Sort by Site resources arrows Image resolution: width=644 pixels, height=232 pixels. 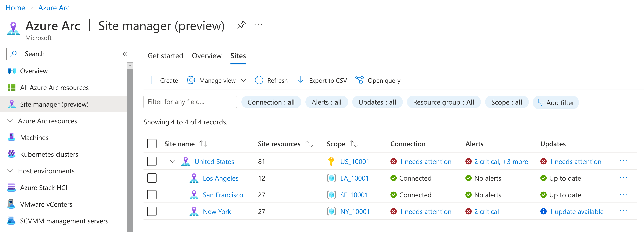309,144
